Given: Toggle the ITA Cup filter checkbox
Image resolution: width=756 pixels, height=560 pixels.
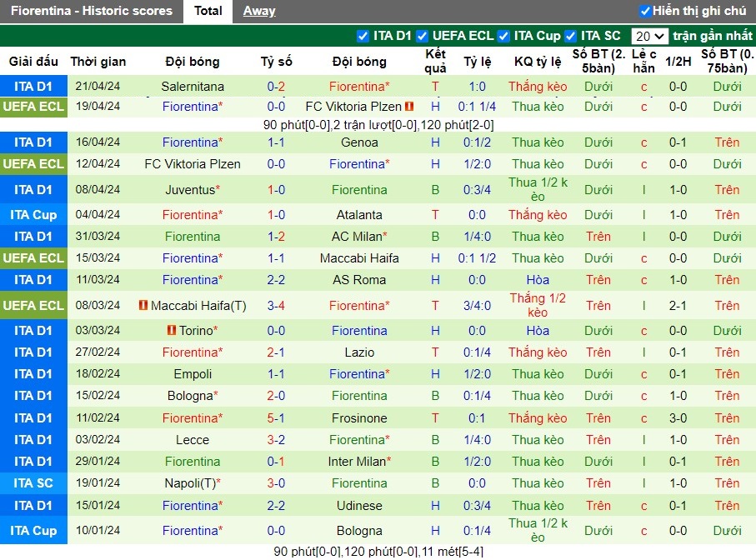Looking at the screenshot, I should pos(503,36).
